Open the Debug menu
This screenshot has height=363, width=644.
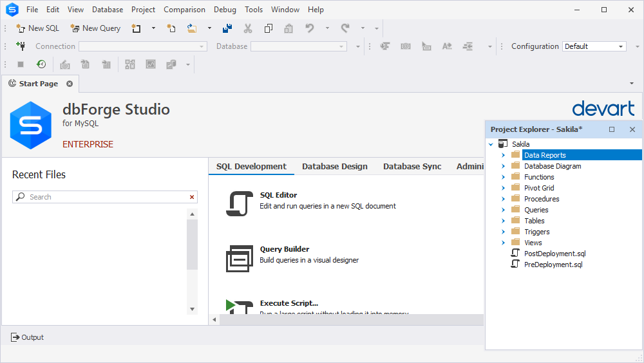coord(225,10)
